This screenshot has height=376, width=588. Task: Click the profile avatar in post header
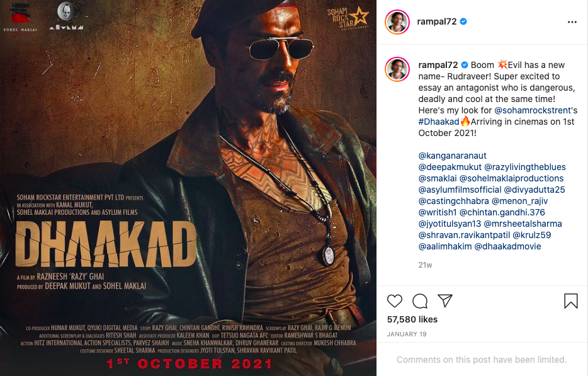coord(397,22)
